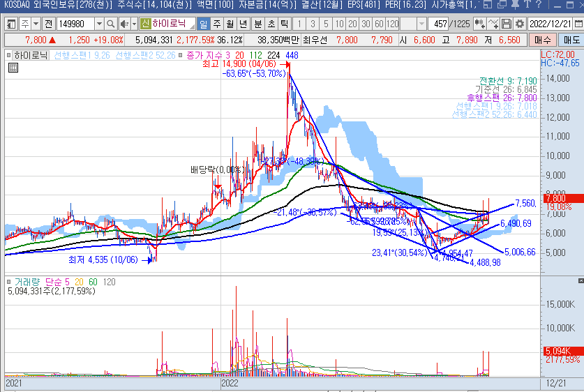584x392 pixels.
Task: Switch to 주 weekly period
Action: coord(217,24)
